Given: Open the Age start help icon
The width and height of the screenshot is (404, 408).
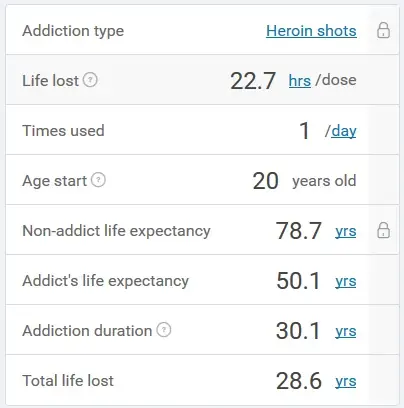Looking at the screenshot, I should click(98, 180).
